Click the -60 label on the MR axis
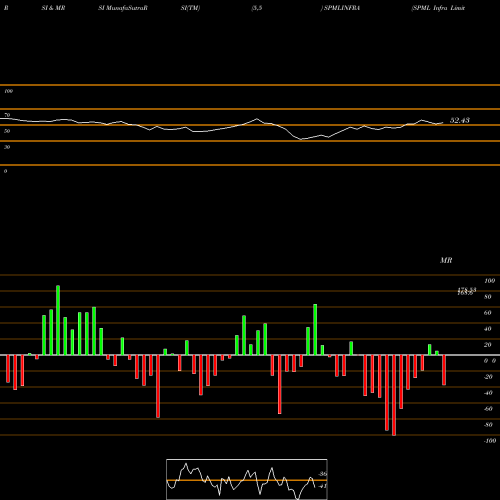500x500 pixels. [x=488, y=409]
